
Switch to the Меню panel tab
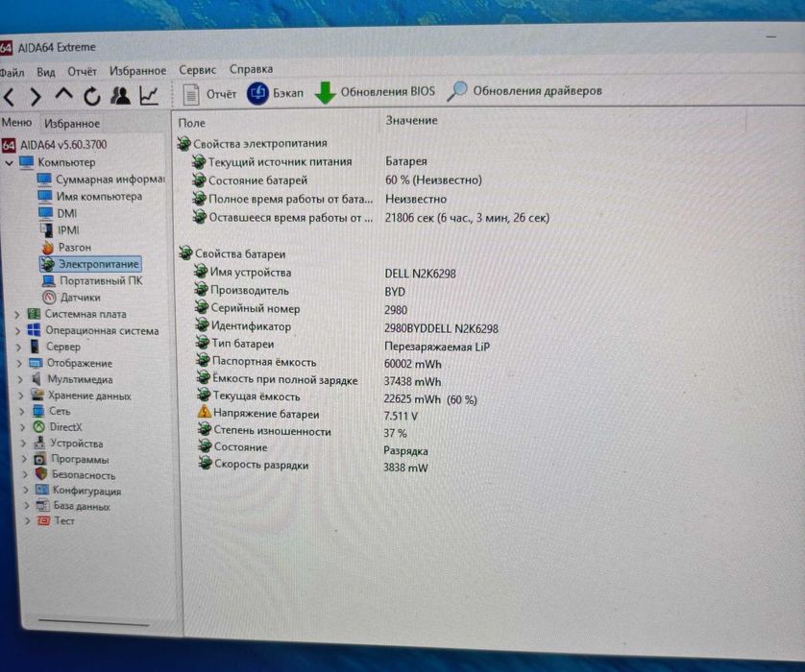tap(16, 123)
